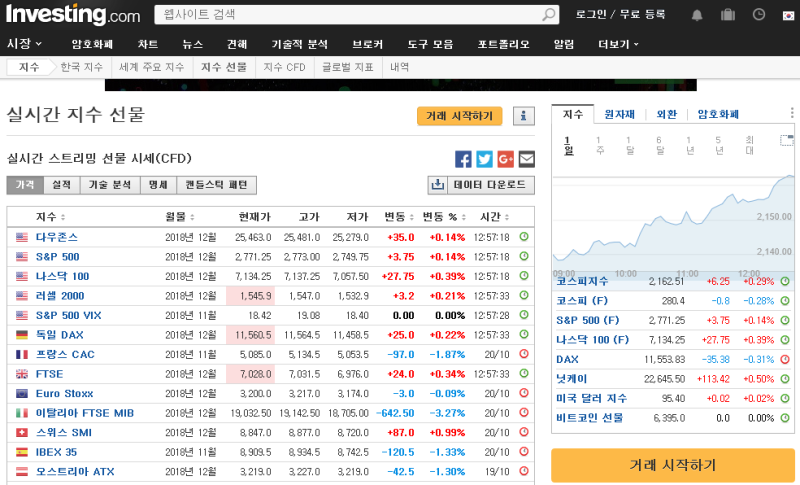Click the download icon beside 데이터 다운로드

(x=438, y=185)
